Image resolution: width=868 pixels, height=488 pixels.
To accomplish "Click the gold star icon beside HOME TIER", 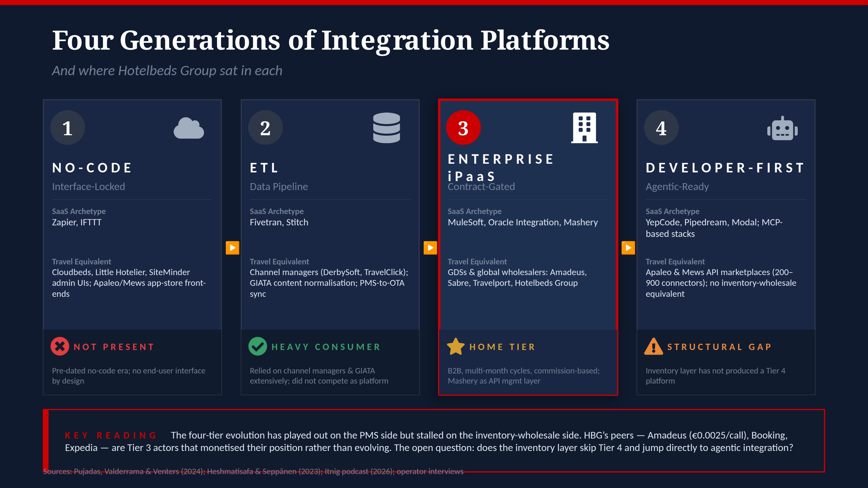I will point(456,346).
